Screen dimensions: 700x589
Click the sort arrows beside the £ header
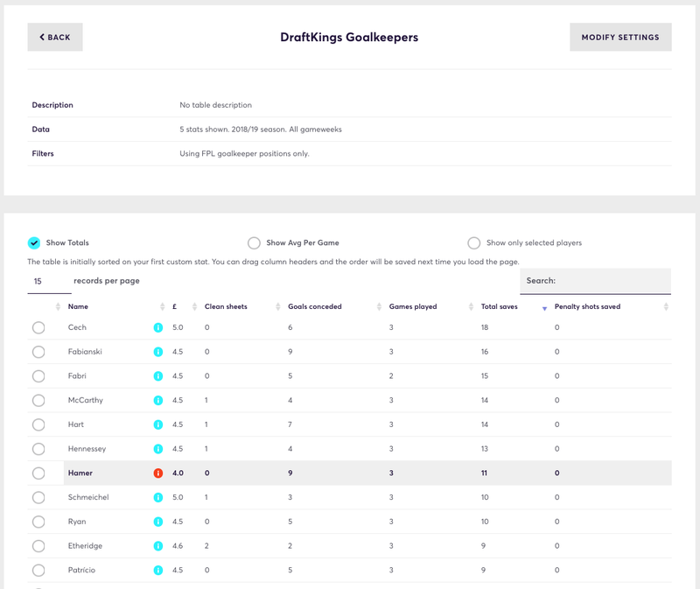coord(194,306)
